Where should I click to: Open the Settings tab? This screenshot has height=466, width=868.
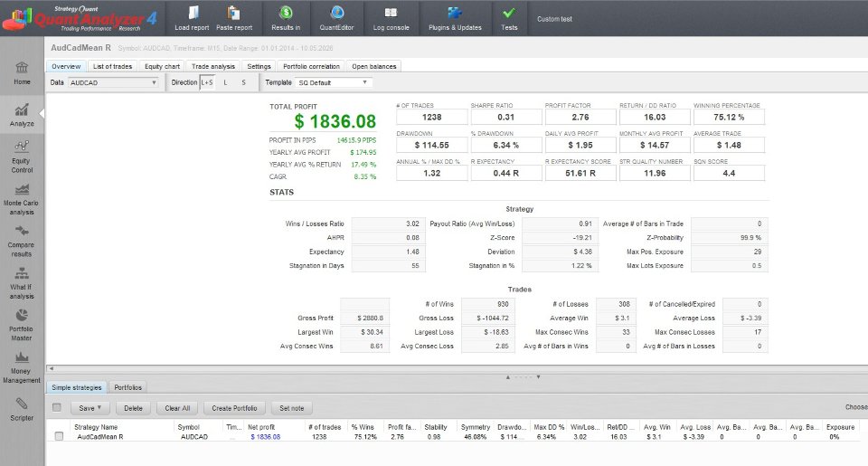[259, 66]
